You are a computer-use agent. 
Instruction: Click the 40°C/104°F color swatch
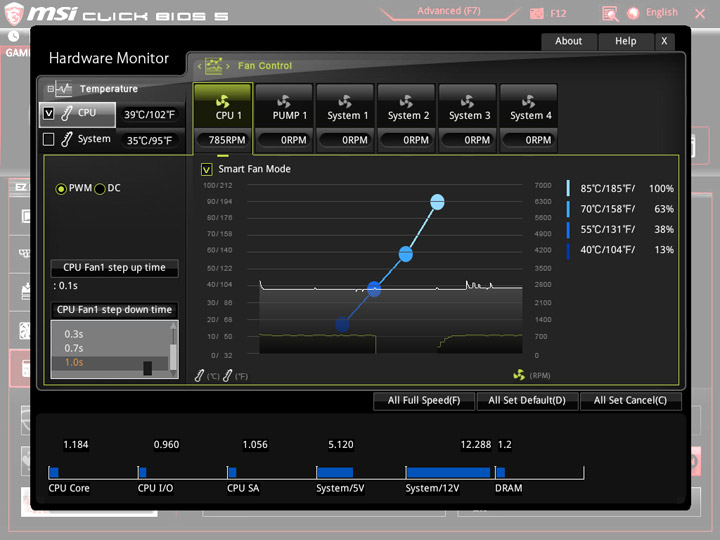pyautogui.click(x=568, y=250)
